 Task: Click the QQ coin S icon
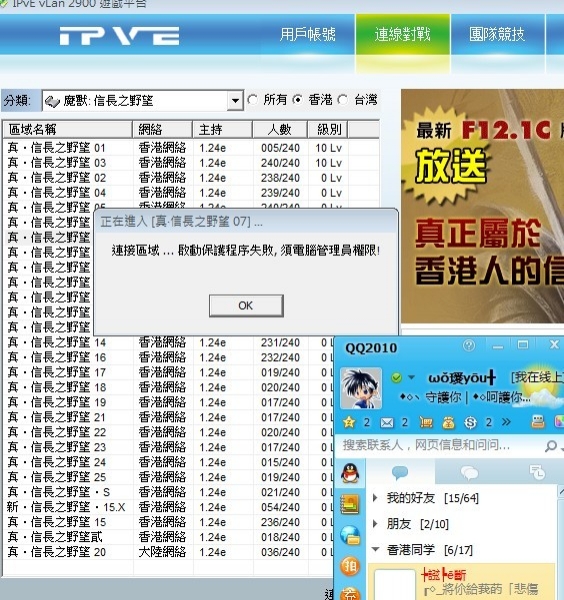(470, 422)
